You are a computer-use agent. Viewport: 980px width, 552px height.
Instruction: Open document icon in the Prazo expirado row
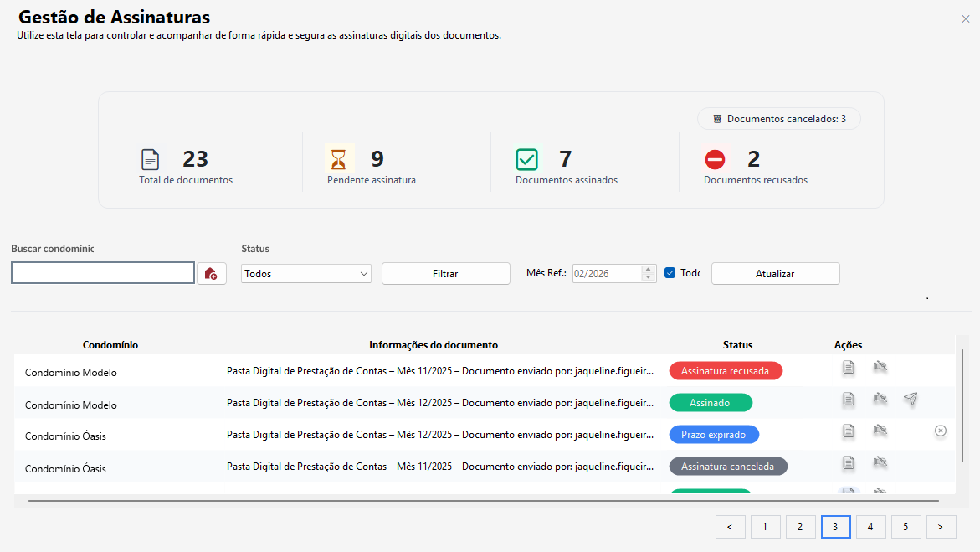click(x=848, y=431)
